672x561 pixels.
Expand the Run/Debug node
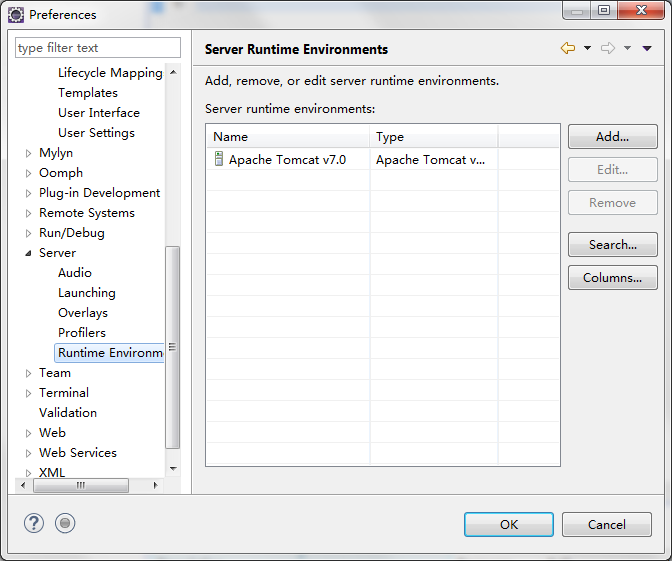[28, 234]
